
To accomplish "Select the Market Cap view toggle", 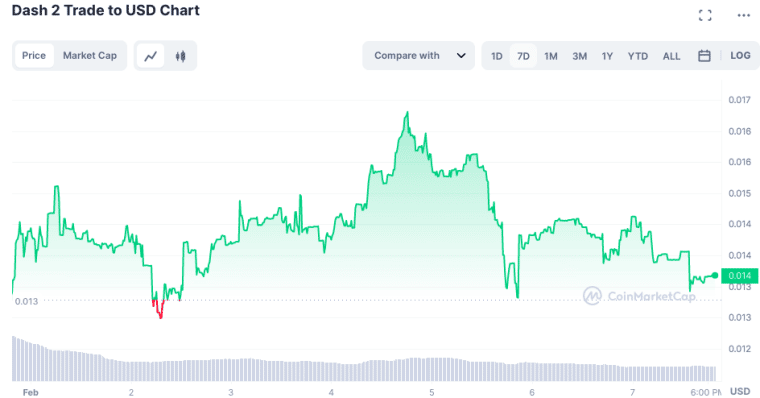I will point(90,56).
